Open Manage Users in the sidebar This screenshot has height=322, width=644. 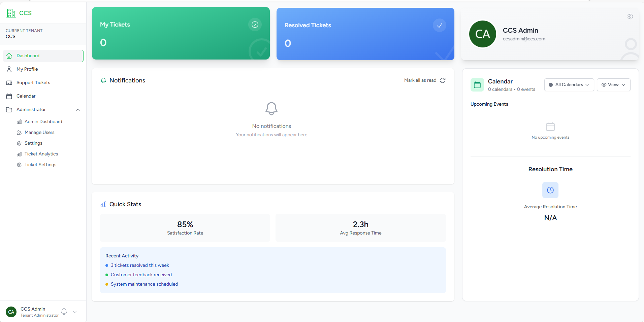(x=39, y=132)
